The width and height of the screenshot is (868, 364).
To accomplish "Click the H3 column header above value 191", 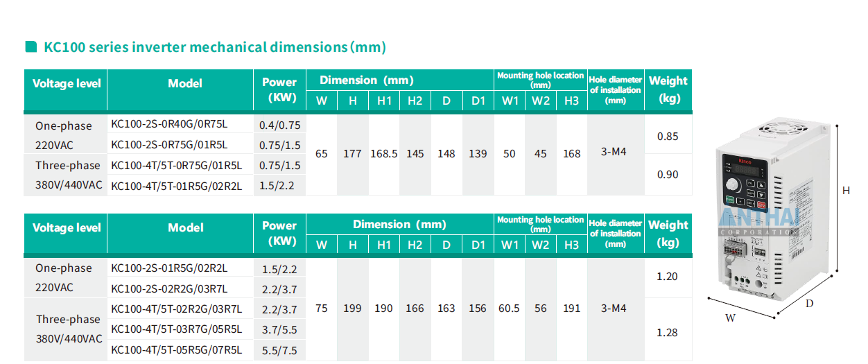I will pyautogui.click(x=572, y=245).
